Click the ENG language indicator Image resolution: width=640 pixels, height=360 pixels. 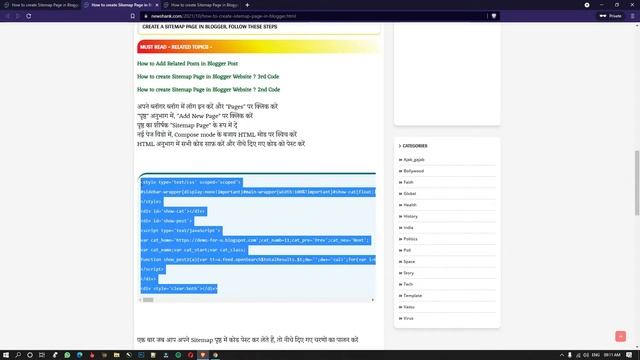click(x=596, y=355)
